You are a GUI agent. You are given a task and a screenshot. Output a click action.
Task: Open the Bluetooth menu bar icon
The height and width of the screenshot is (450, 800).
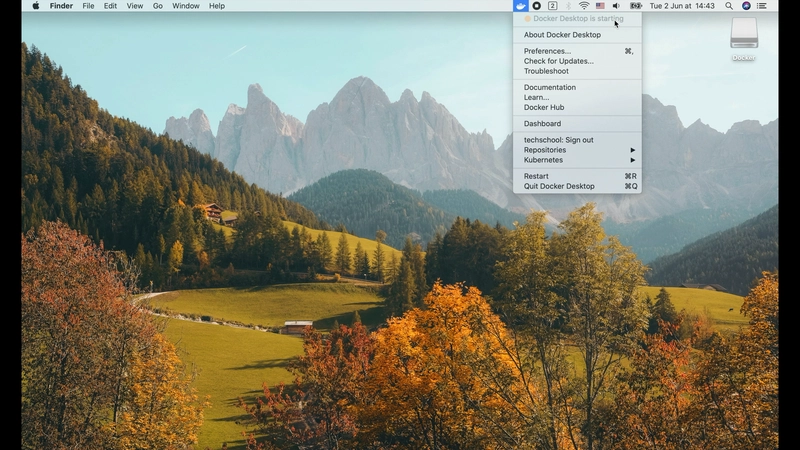click(x=568, y=6)
